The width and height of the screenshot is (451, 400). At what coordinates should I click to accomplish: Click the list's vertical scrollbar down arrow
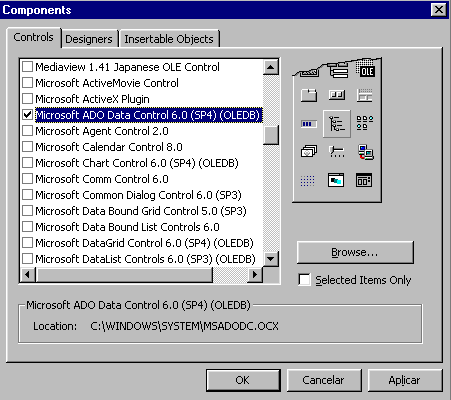271,259
